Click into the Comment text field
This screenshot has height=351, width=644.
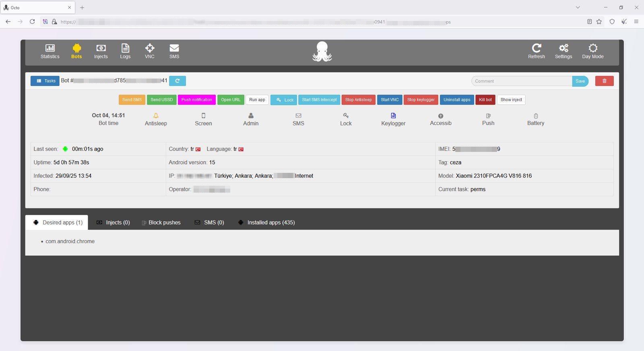click(x=521, y=81)
